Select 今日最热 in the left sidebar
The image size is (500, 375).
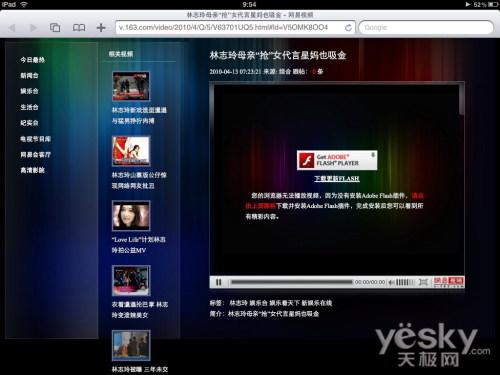[x=32, y=60]
